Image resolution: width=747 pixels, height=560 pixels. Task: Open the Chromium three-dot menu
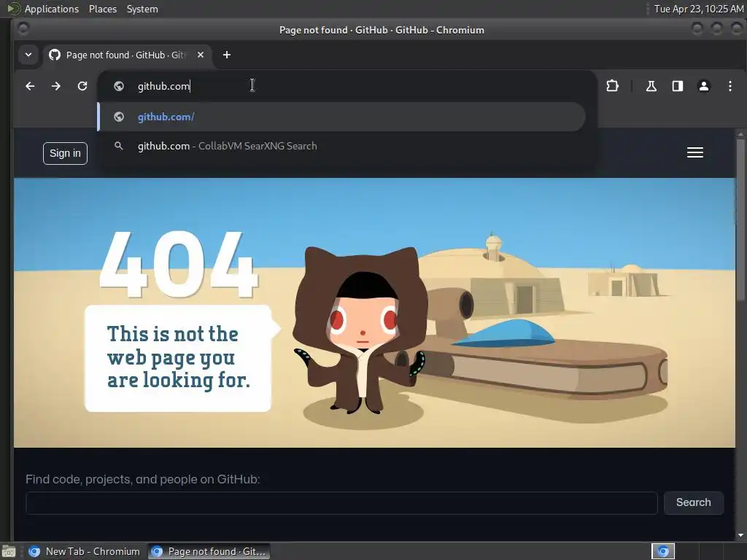coord(729,86)
